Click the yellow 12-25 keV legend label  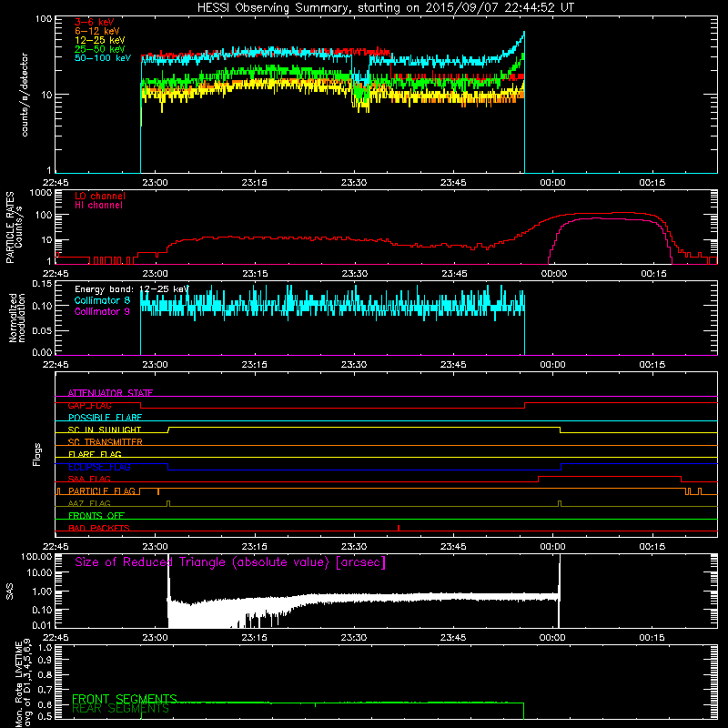pyautogui.click(x=100, y=40)
